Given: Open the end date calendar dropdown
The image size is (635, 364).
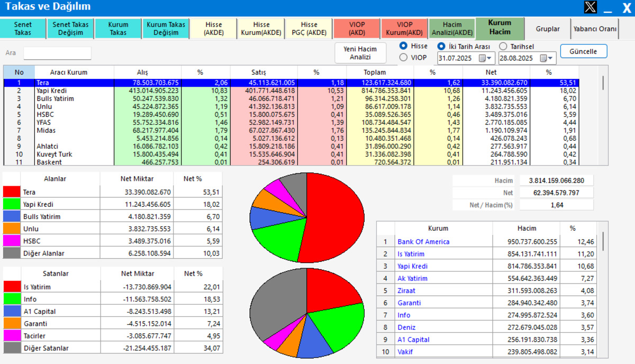Looking at the screenshot, I should 550,58.
